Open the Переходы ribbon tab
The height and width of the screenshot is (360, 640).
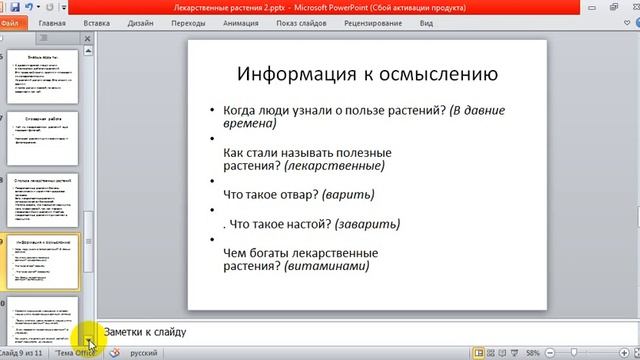188,23
